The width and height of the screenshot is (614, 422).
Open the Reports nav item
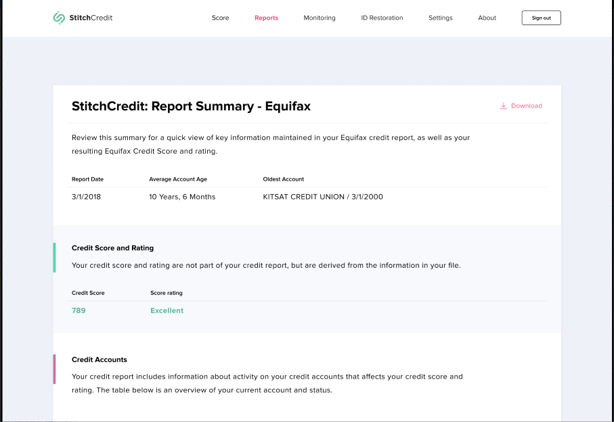(266, 18)
